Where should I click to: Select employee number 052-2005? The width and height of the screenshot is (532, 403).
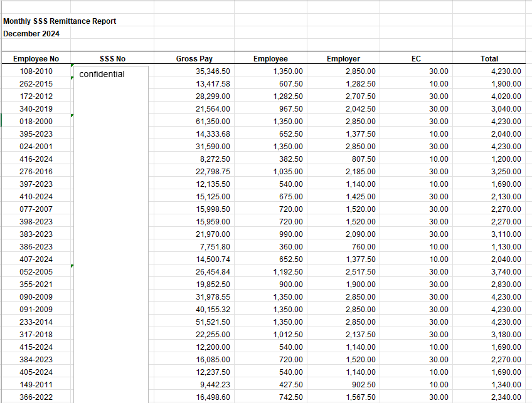[36, 272]
